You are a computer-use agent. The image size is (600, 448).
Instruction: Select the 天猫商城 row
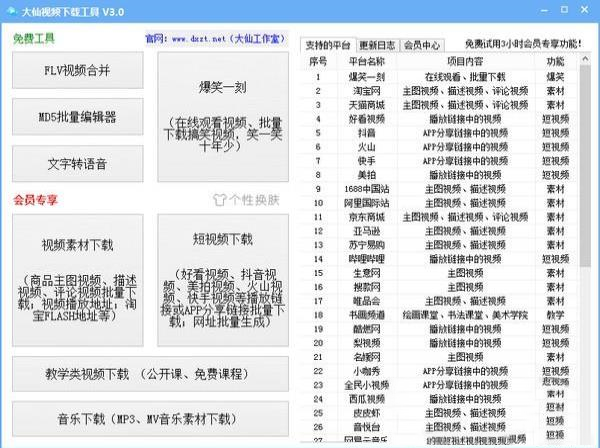[x=439, y=105]
